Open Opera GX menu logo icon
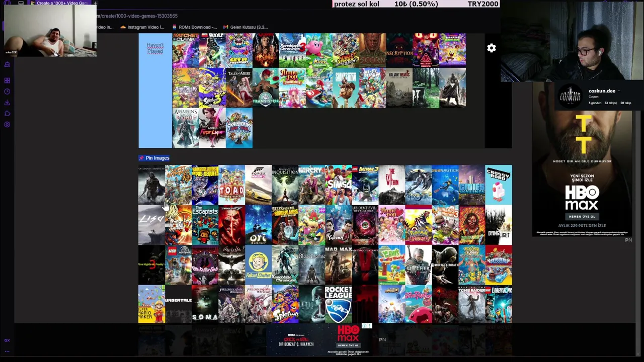The image size is (644, 362). [x=7, y=3]
